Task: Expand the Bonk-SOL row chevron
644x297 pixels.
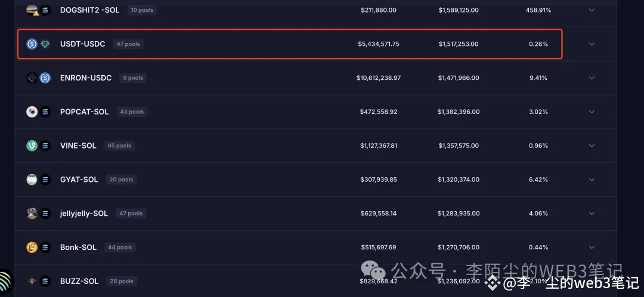Action: [592, 247]
